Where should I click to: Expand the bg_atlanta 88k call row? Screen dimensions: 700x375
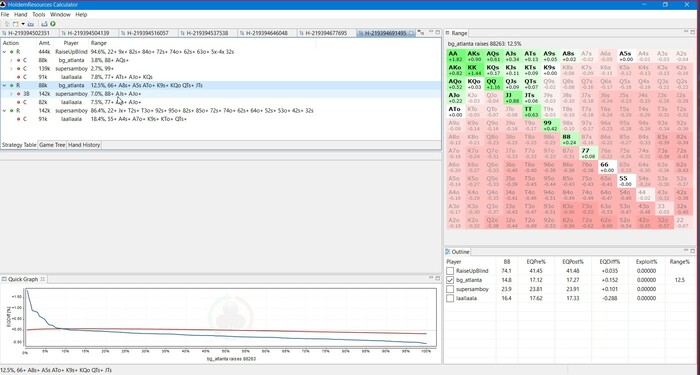point(12,60)
